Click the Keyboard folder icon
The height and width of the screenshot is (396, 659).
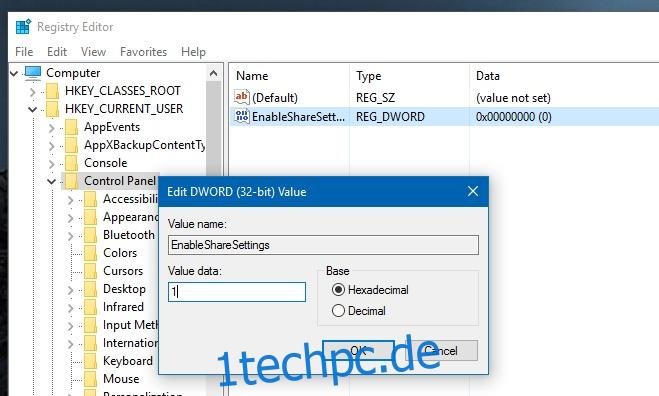click(90, 361)
